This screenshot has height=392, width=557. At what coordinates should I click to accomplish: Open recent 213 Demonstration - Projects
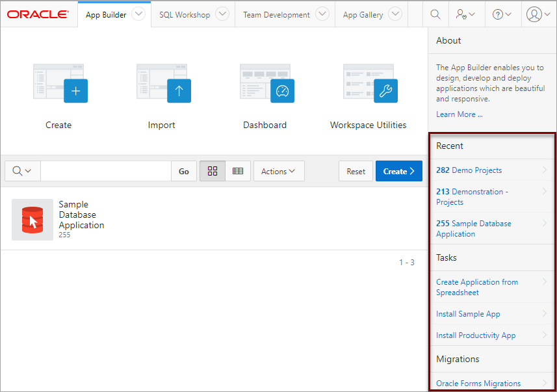click(472, 197)
